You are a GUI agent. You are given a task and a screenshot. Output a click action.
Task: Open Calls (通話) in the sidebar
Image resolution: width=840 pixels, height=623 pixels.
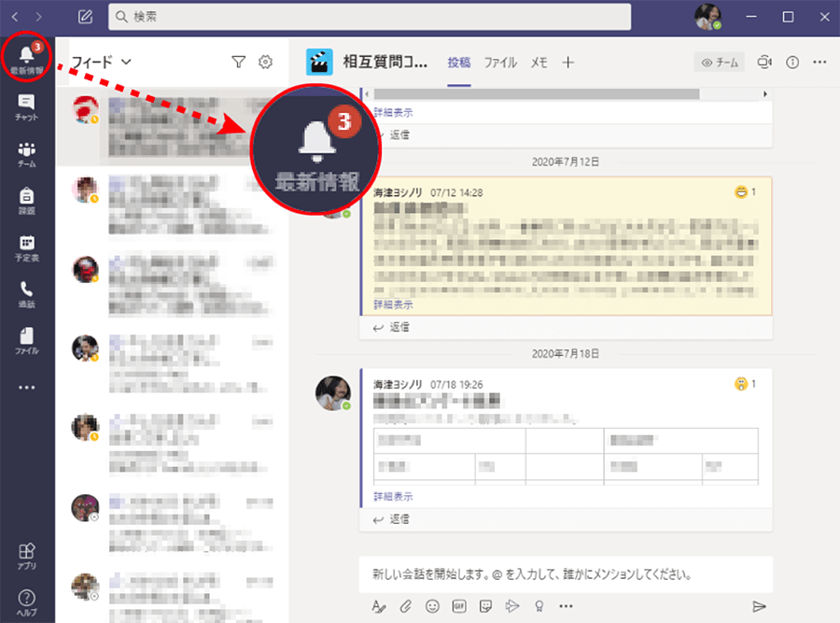pos(26,295)
